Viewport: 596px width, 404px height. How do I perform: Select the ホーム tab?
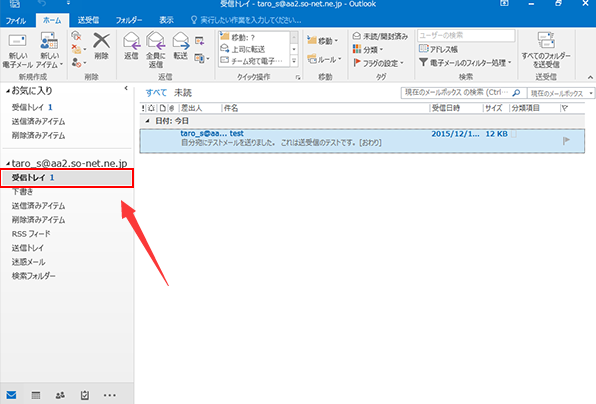52,20
